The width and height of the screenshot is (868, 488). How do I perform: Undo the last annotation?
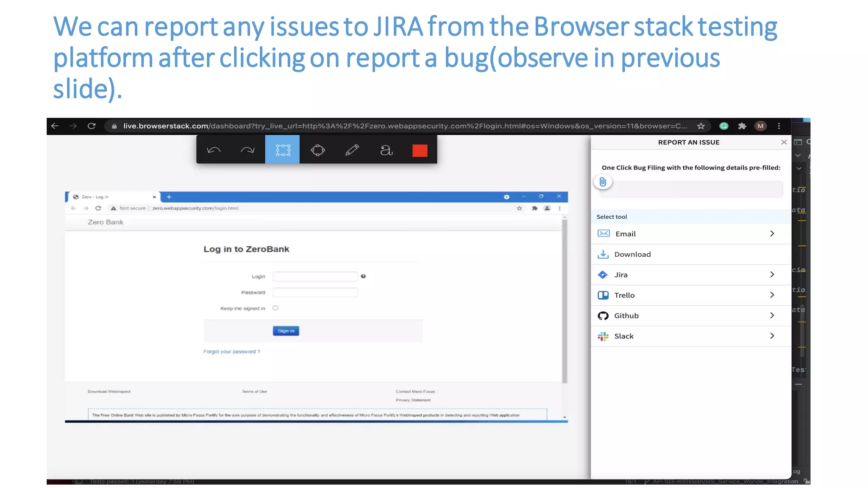pyautogui.click(x=214, y=150)
